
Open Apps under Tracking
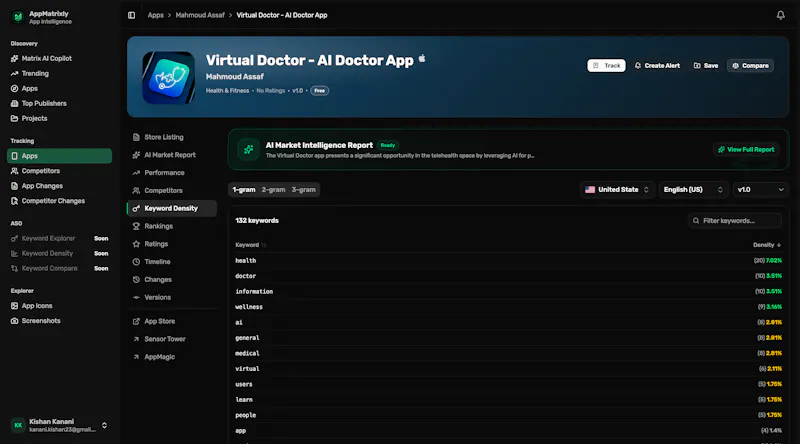(x=59, y=156)
